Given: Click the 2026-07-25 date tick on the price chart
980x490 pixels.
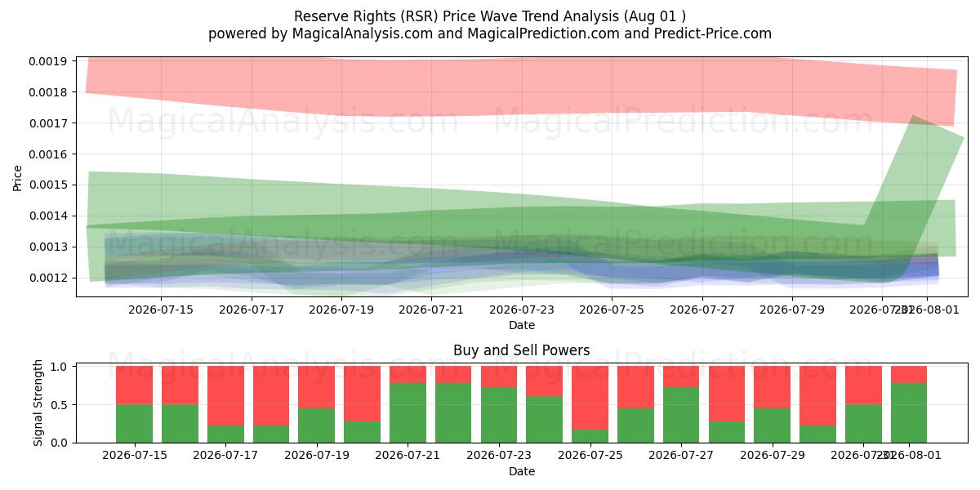Looking at the screenshot, I should point(612,310).
